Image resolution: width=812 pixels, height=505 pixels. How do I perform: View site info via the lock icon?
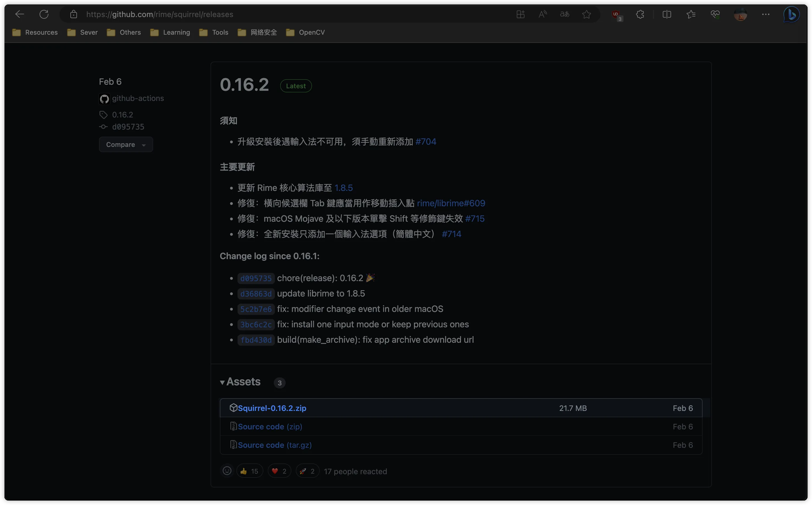click(x=73, y=14)
